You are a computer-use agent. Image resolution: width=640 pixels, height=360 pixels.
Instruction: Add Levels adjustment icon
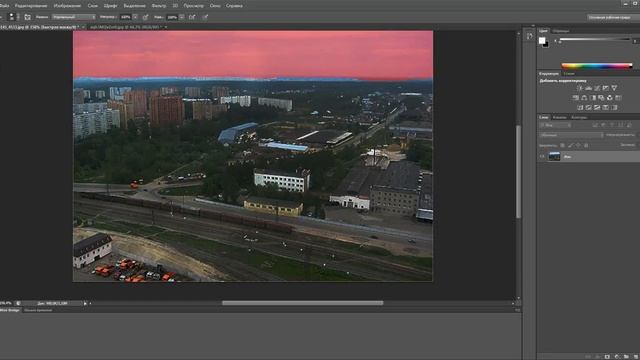(x=589, y=88)
